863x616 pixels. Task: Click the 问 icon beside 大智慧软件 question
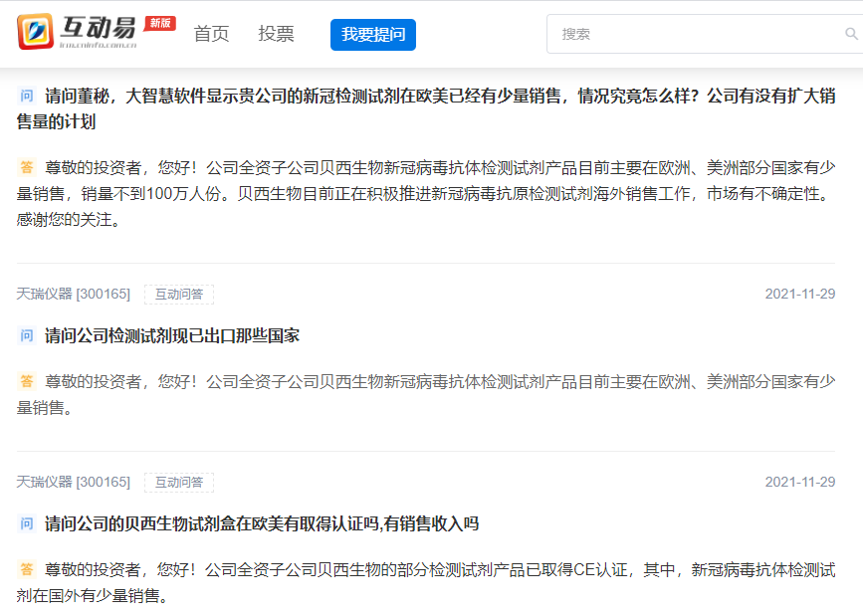[27, 96]
